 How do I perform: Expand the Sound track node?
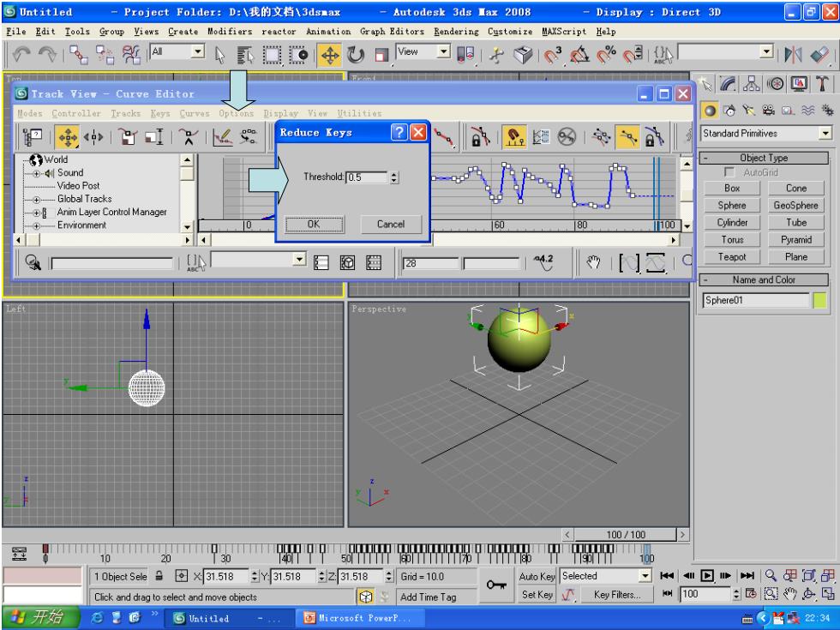point(36,173)
